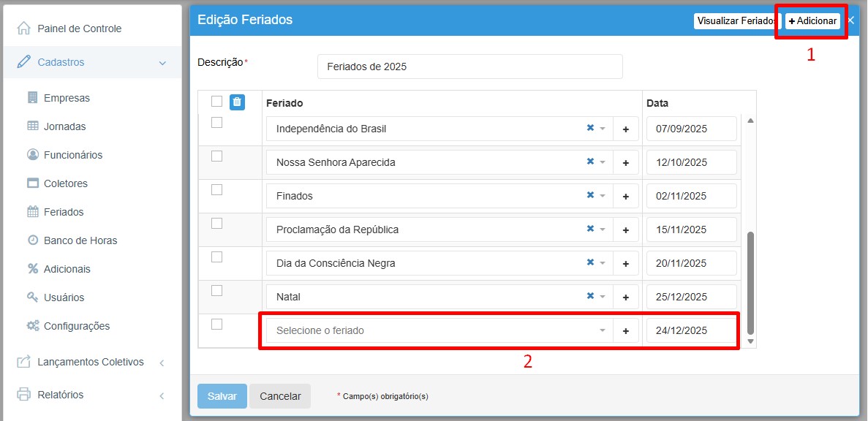Clear the Independência do Brasil selection
The image size is (868, 421).
(590, 129)
